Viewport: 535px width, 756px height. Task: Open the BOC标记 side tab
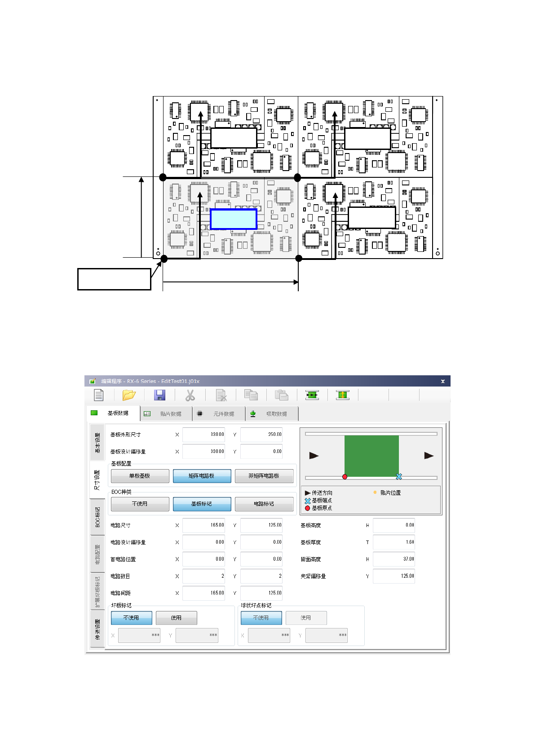[97, 517]
